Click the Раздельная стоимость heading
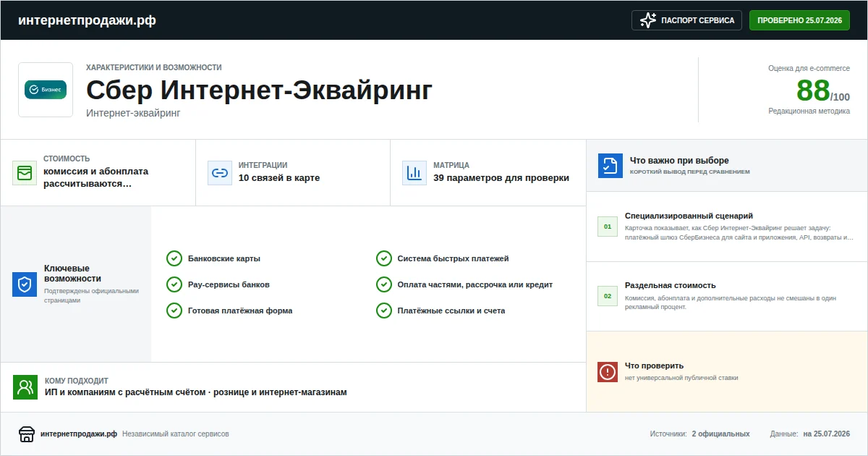This screenshot has width=868, height=456. tap(671, 285)
